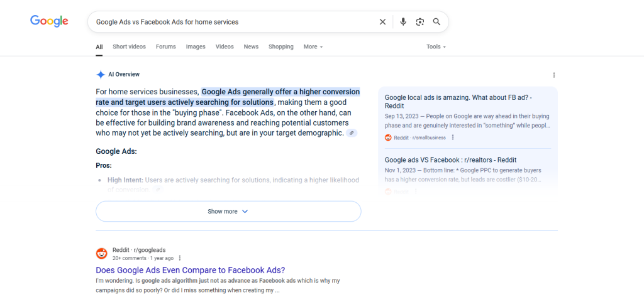The width and height of the screenshot is (644, 299).
Task: Click the 'Pros:' subheading
Action: coord(104,166)
